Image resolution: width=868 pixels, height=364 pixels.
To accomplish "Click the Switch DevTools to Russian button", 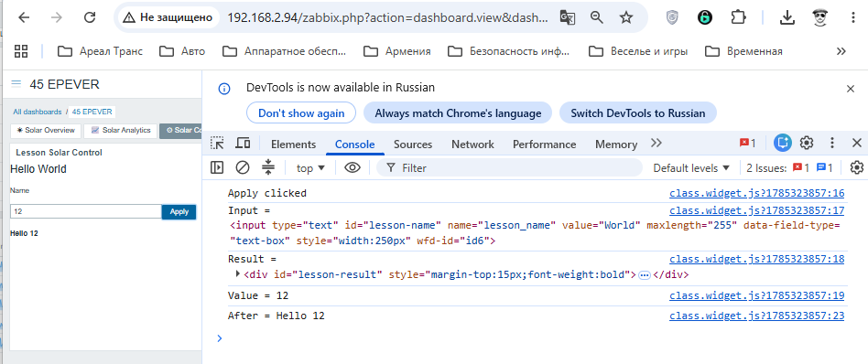I will (637, 112).
